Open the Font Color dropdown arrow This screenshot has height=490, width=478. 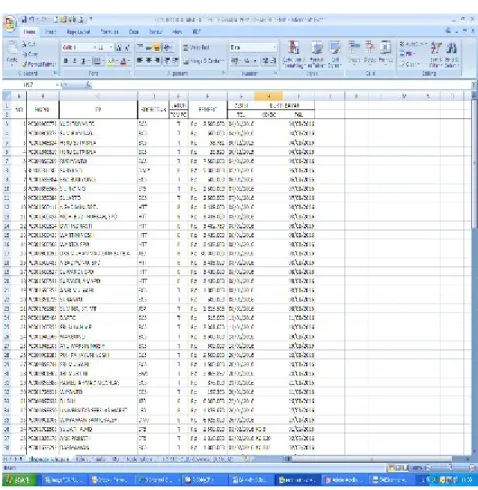[x=129, y=61]
